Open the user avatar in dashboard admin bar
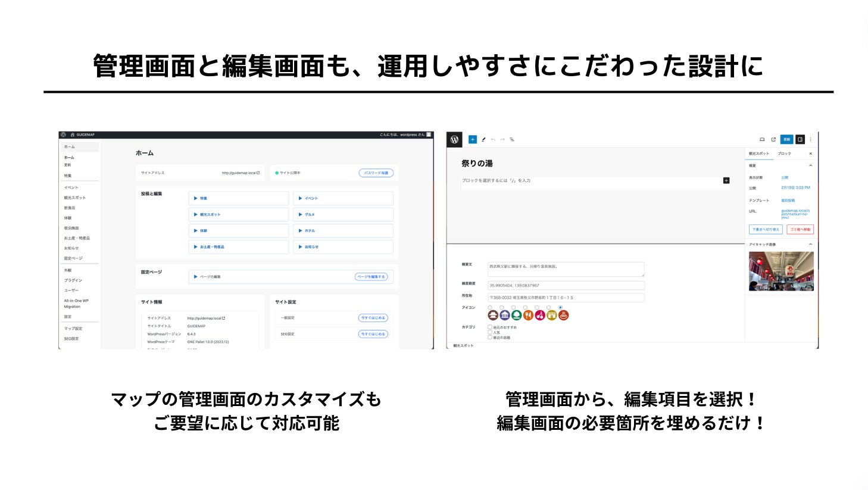Screen dimensions: 868x490 429,135
